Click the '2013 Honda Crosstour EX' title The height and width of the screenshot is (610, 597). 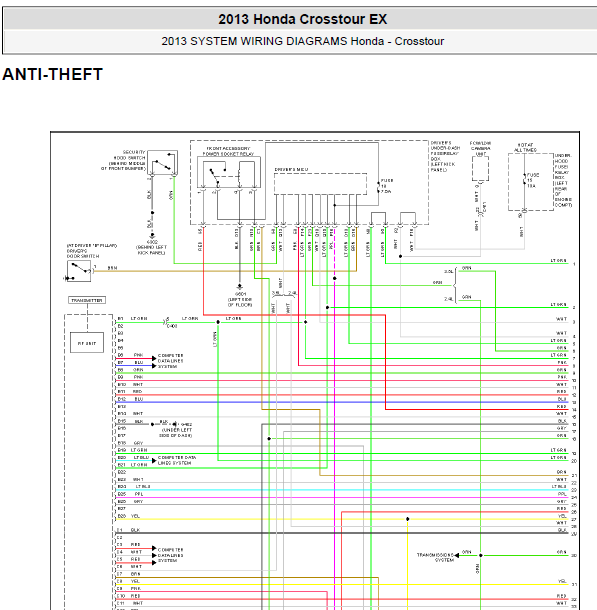(x=302, y=19)
